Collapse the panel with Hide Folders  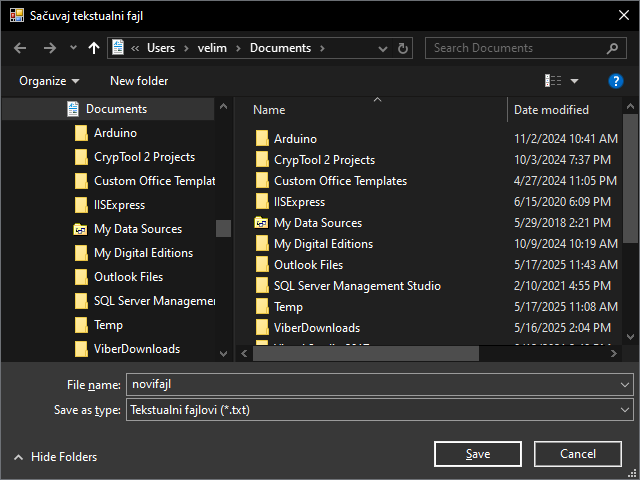pyautogui.click(x=55, y=456)
